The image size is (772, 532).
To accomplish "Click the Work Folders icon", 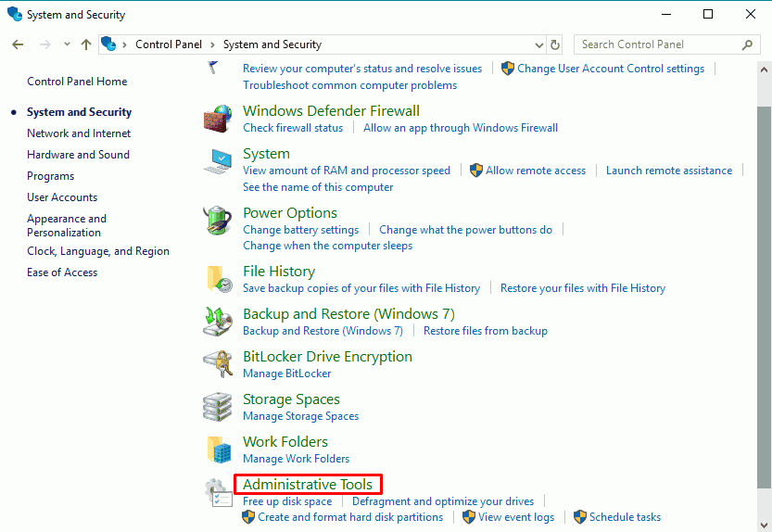I will [219, 450].
